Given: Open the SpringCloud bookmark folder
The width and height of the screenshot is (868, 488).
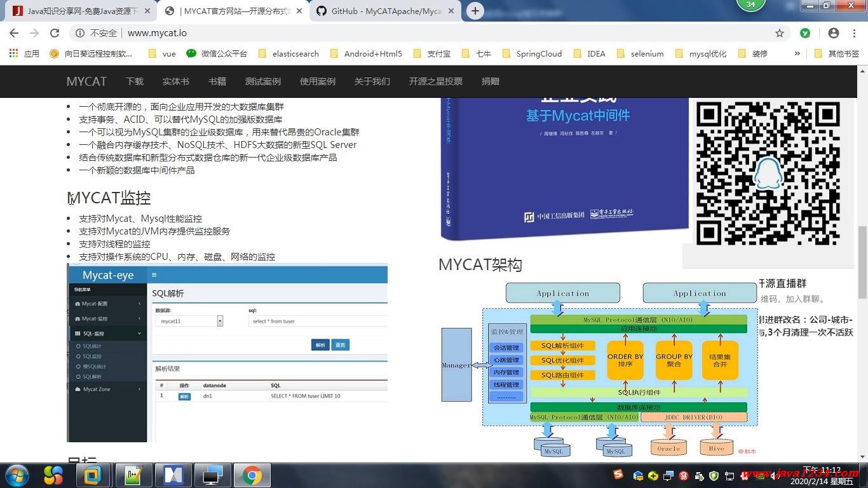Looking at the screenshot, I should (531, 53).
